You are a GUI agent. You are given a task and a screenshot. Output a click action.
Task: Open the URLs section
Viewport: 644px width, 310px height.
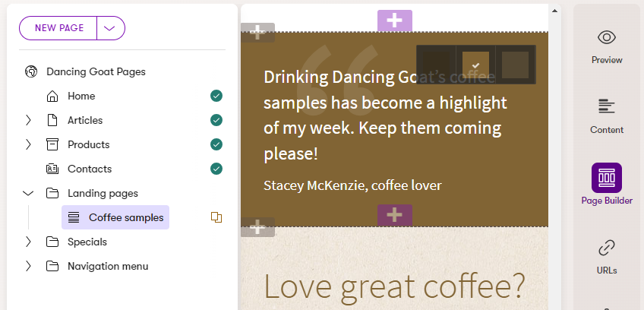click(x=606, y=256)
